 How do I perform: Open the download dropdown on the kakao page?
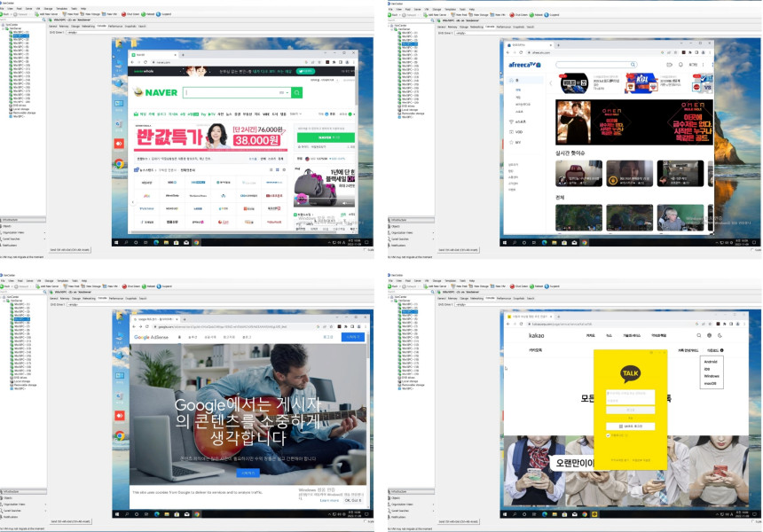pos(715,350)
